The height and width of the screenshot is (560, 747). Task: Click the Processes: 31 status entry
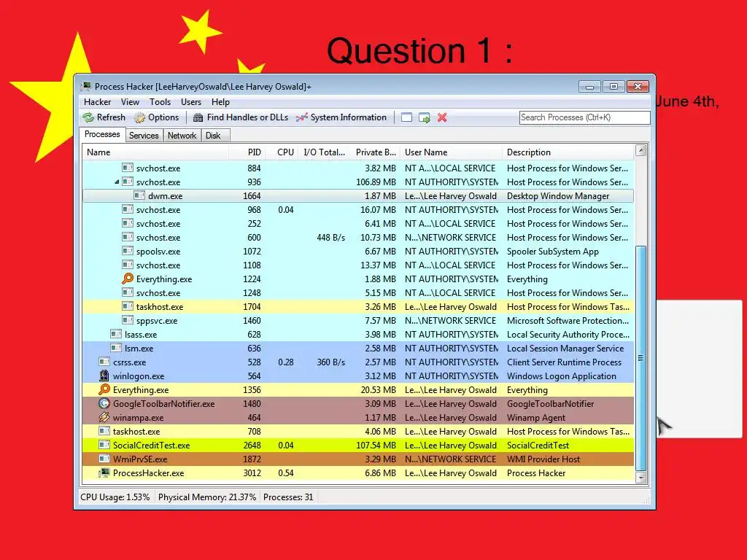pos(288,497)
